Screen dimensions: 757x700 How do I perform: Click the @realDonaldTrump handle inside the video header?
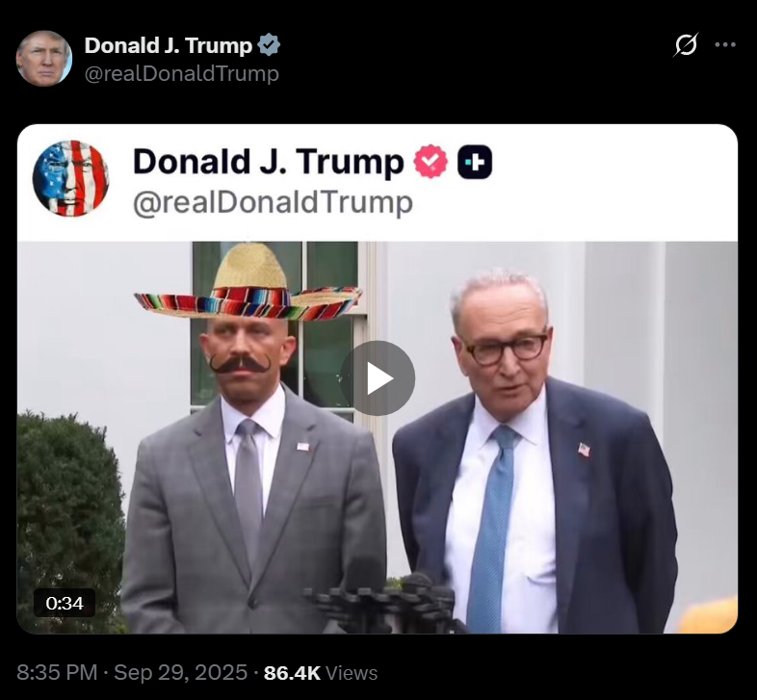pos(272,202)
